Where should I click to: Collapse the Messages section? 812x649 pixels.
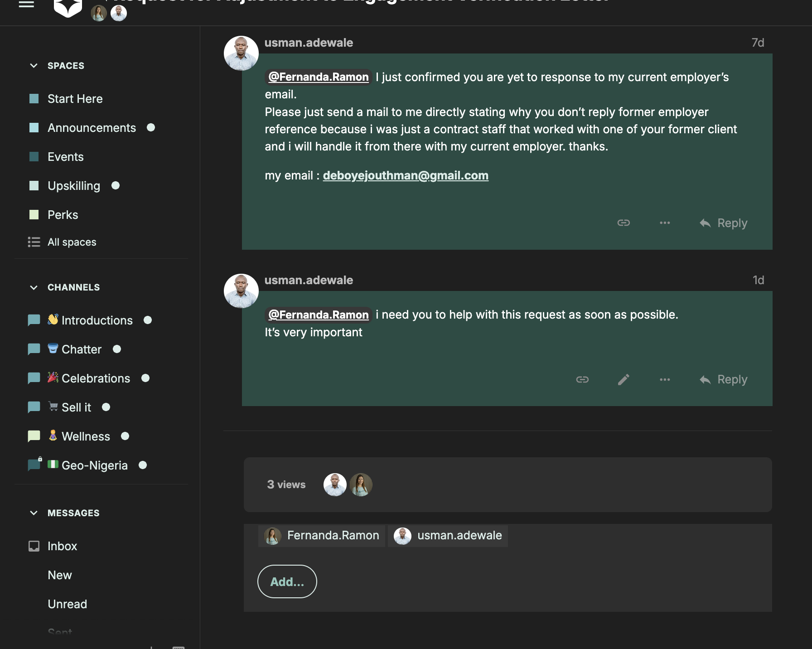pos(34,513)
